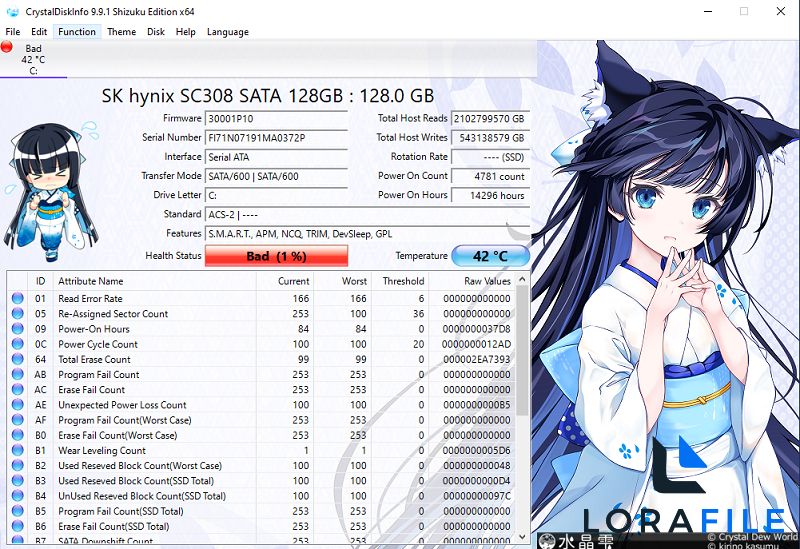Click the Power On Count value

click(x=490, y=176)
